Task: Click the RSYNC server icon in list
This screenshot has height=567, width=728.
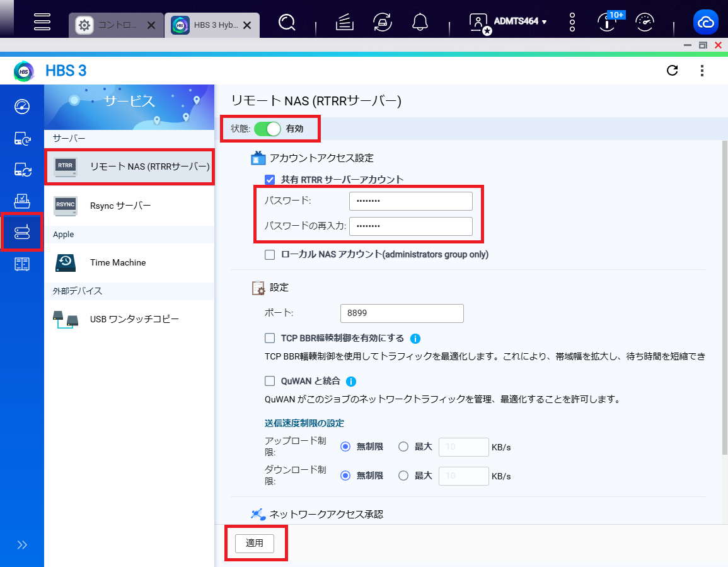Action: pos(65,206)
